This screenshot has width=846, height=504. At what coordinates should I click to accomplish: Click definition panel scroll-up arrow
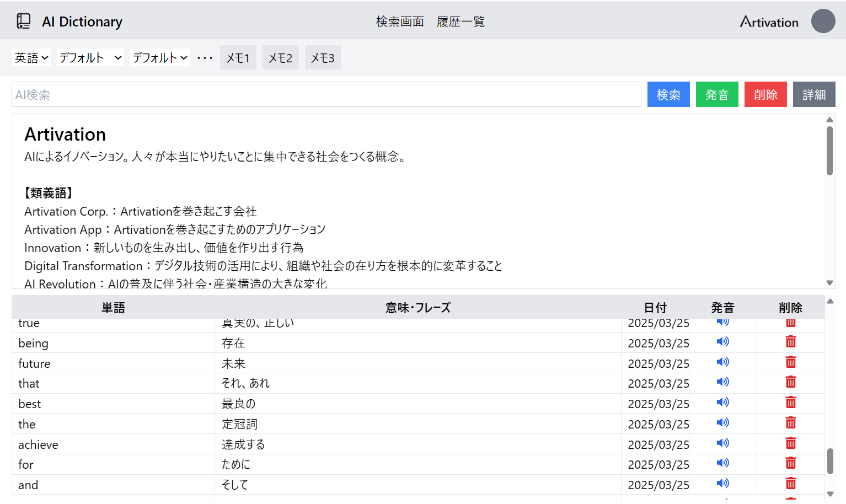coord(829,120)
